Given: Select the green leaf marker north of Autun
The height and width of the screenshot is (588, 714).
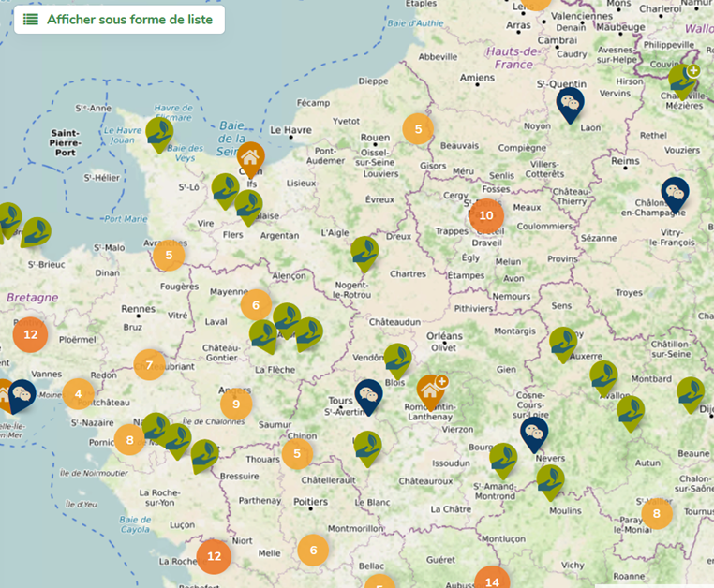Looking at the screenshot, I should pyautogui.click(x=631, y=412).
